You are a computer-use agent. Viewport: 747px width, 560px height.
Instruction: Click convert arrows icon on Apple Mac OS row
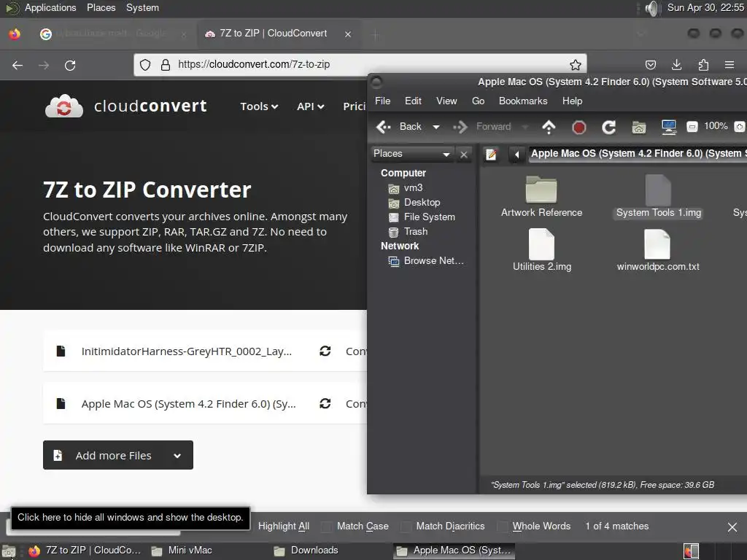point(325,404)
